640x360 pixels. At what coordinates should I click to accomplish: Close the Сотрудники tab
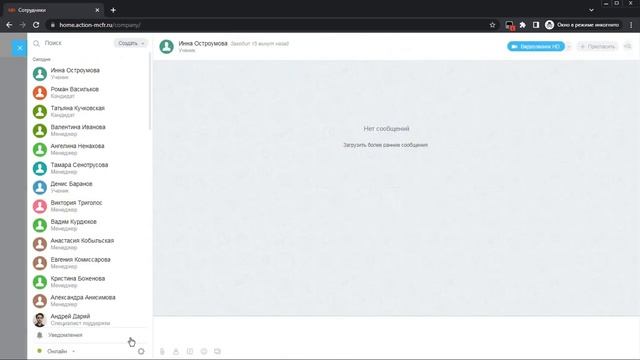[x=97, y=10]
